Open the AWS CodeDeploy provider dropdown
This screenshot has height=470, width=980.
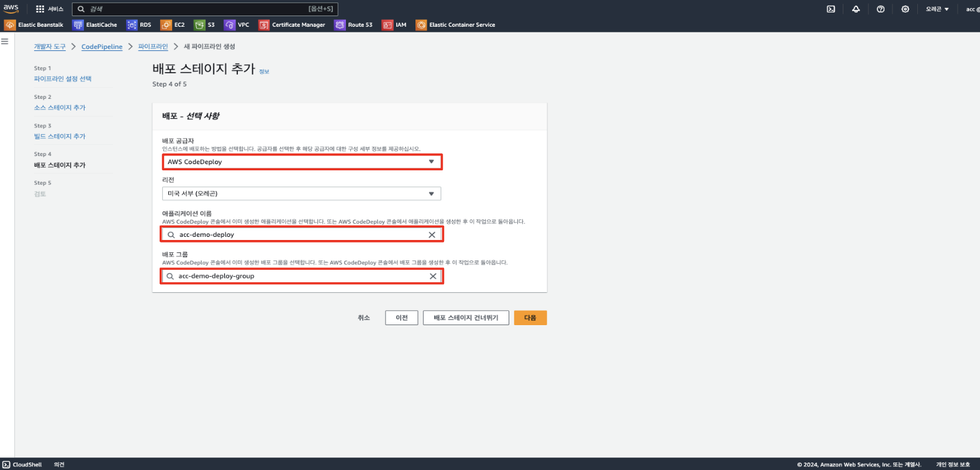[x=302, y=162]
